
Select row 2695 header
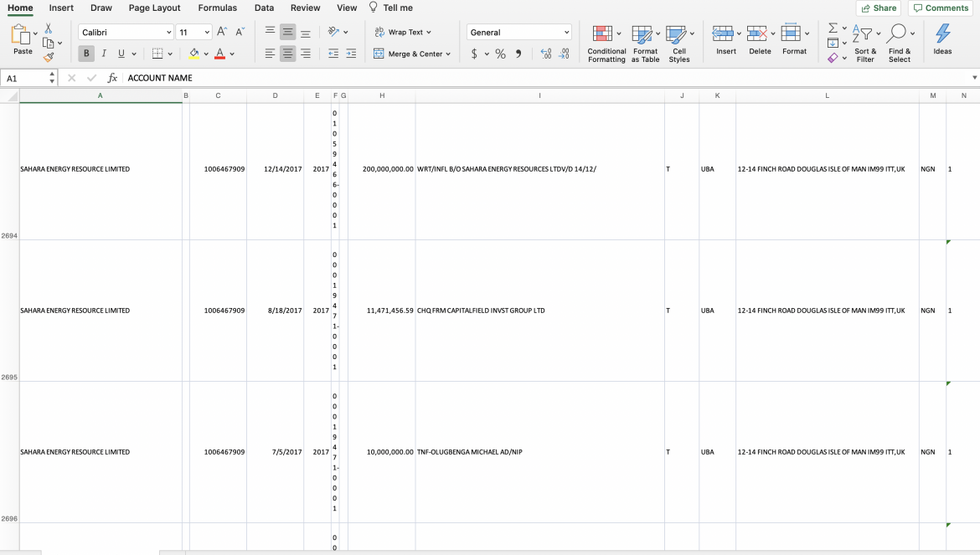[x=9, y=311]
